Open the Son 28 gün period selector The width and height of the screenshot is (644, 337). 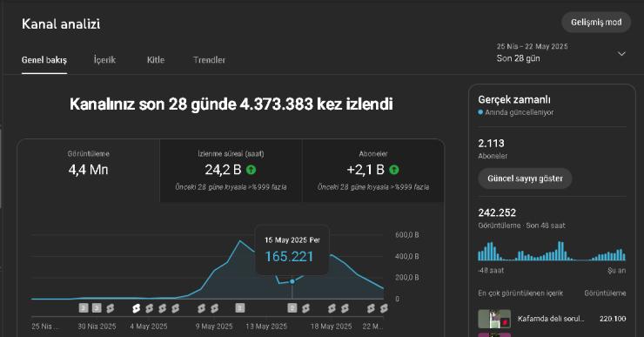tap(560, 52)
